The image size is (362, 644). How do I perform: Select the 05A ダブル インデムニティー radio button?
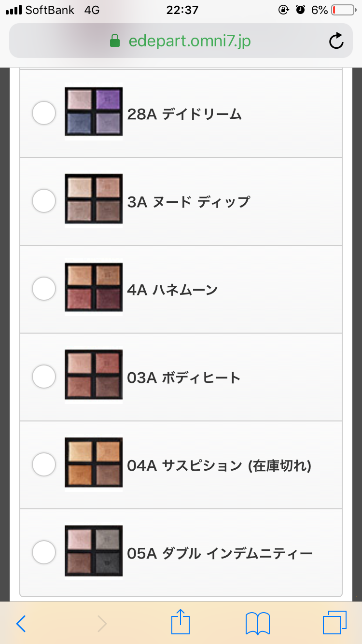coord(44,552)
